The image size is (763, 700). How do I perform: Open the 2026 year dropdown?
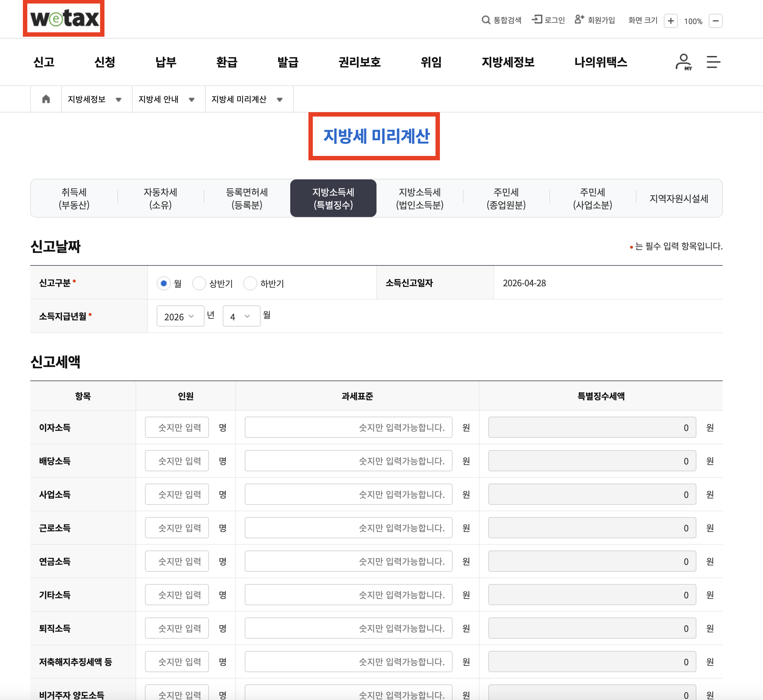[x=180, y=316]
